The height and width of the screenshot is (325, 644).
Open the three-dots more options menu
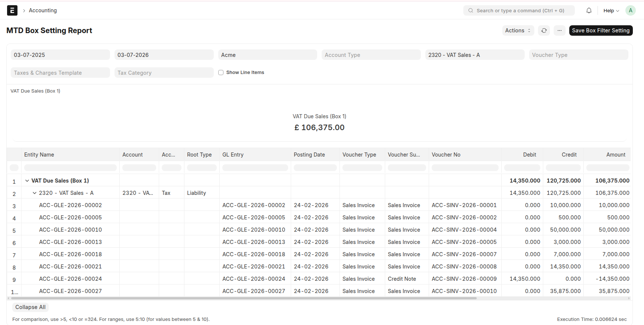[560, 30]
